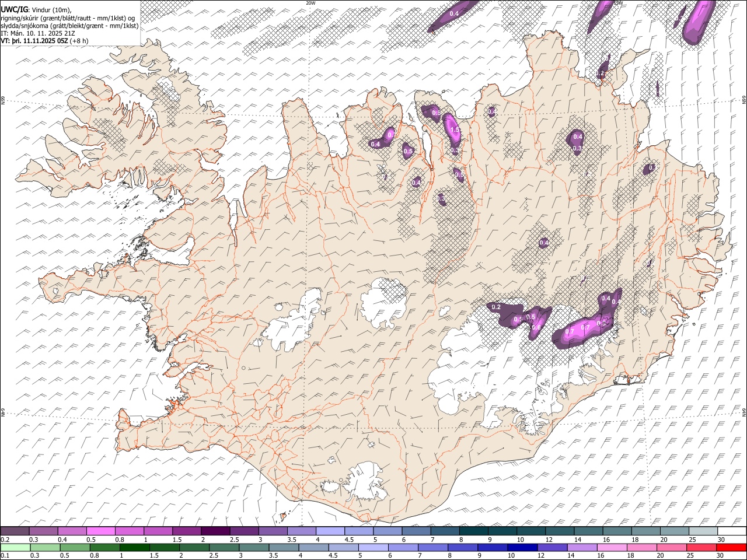The image size is (747, 560).
Task: Select the lower legend swatch between 3 and 3.5
Action: coord(254,547)
